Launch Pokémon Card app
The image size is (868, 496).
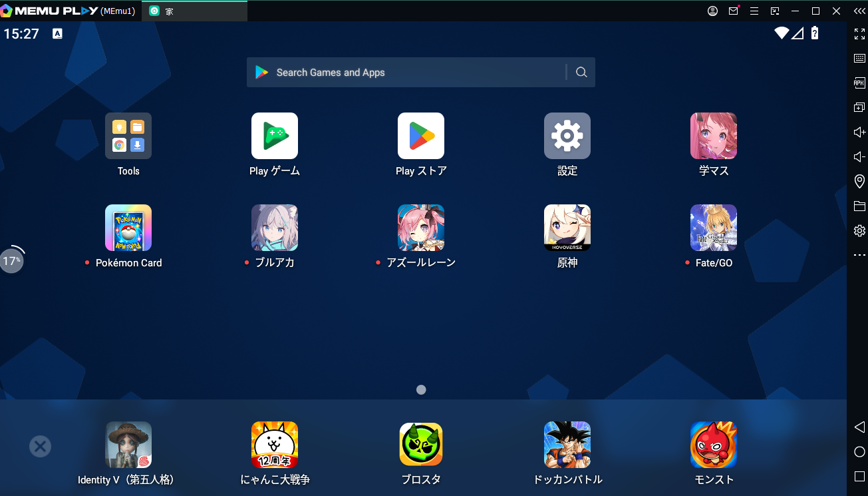(x=128, y=228)
